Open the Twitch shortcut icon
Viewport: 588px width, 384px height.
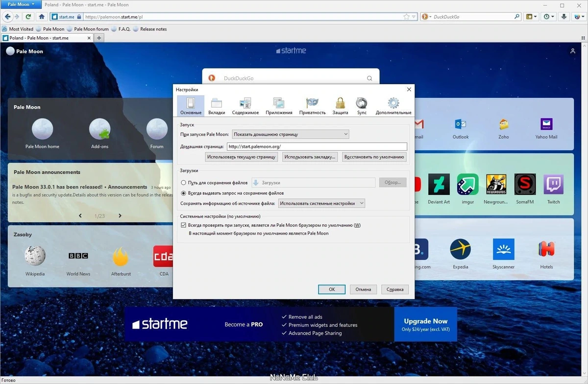click(x=554, y=184)
